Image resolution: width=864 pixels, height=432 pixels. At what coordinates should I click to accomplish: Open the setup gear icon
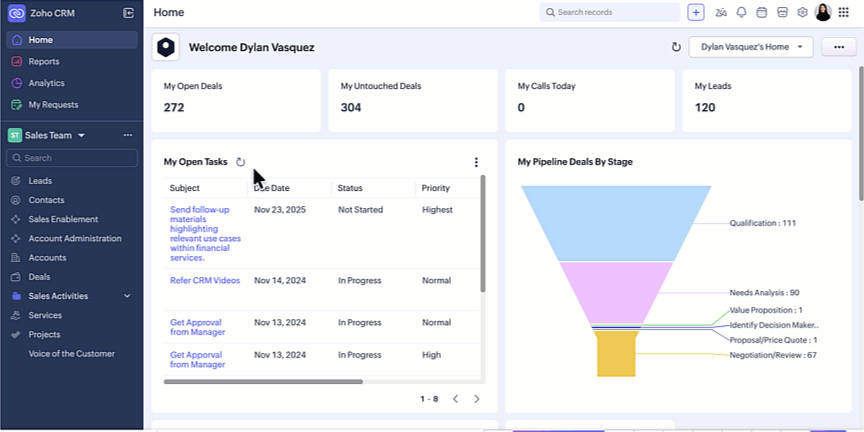[802, 12]
